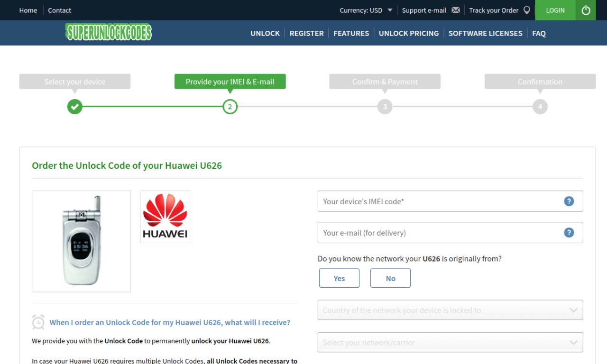The image size is (607, 364).
Task: Click the 'what will I receive?' question heading
Action: [170, 322]
